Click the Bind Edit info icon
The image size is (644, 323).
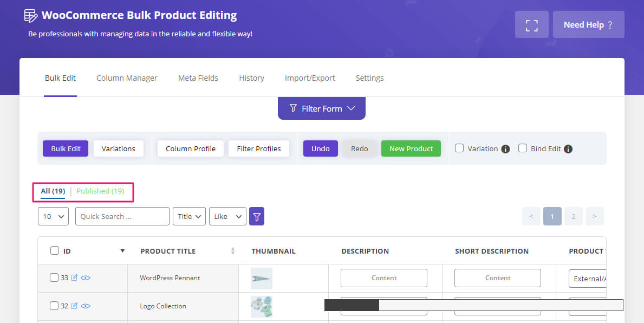pyautogui.click(x=568, y=149)
